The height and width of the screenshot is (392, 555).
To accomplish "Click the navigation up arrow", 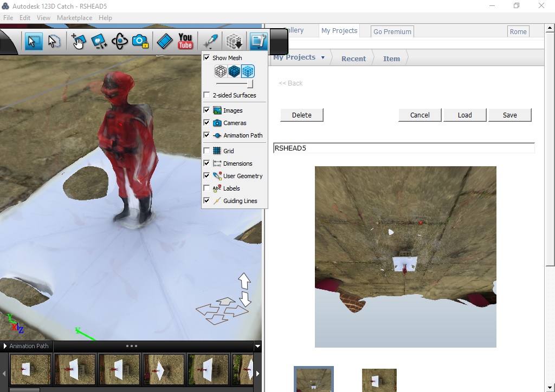I will (x=244, y=281).
